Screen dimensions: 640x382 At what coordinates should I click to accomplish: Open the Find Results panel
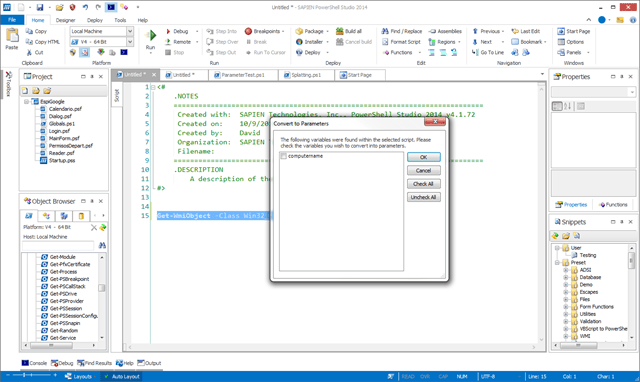pyautogui.click(x=94, y=363)
